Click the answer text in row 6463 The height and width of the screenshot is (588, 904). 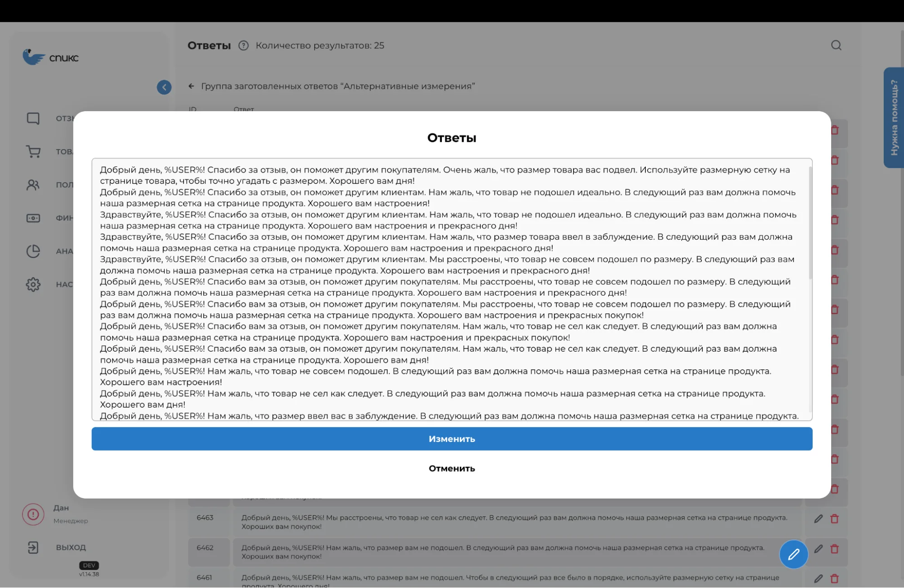pyautogui.click(x=514, y=522)
